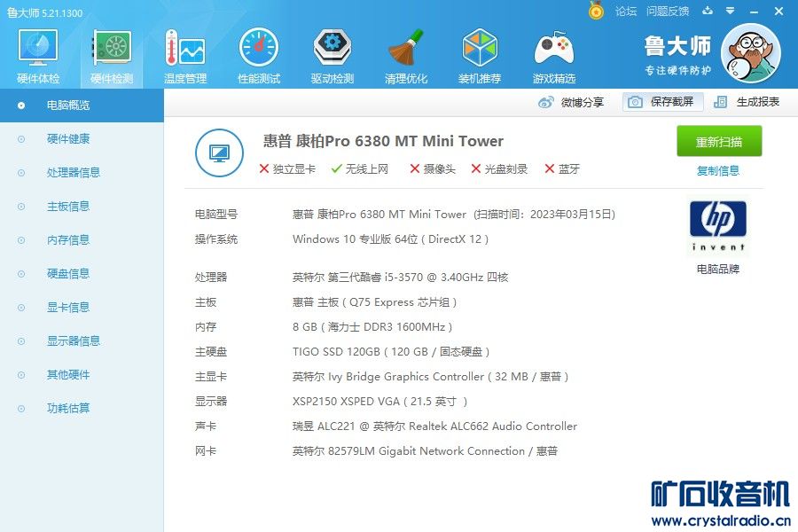The image size is (798, 532).
Task: Open 问题反馈 feedback link
Action: click(667, 12)
